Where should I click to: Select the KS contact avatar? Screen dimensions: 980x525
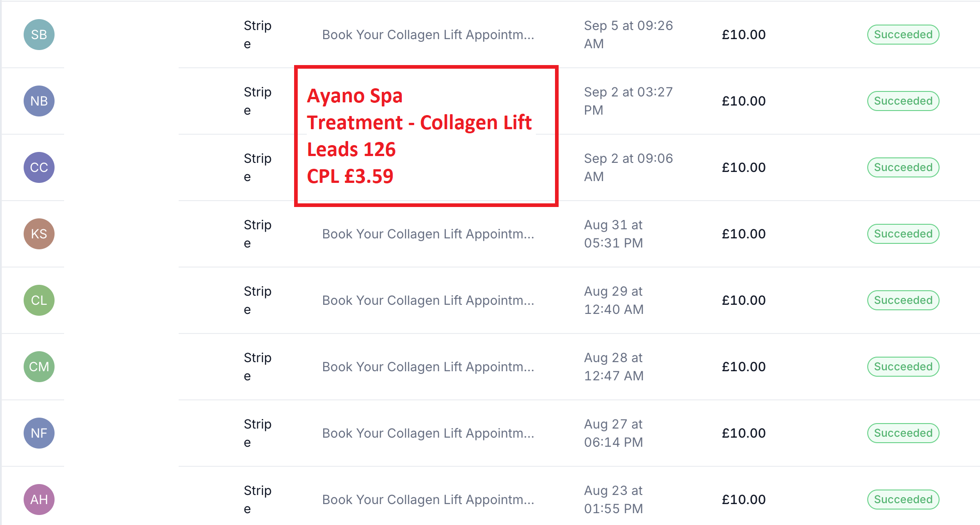coord(39,234)
